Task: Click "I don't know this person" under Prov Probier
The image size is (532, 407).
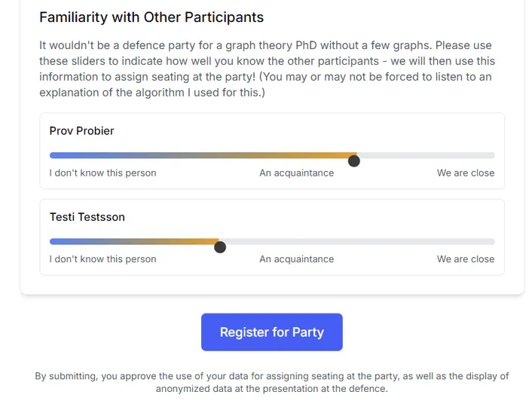Action: (x=103, y=173)
